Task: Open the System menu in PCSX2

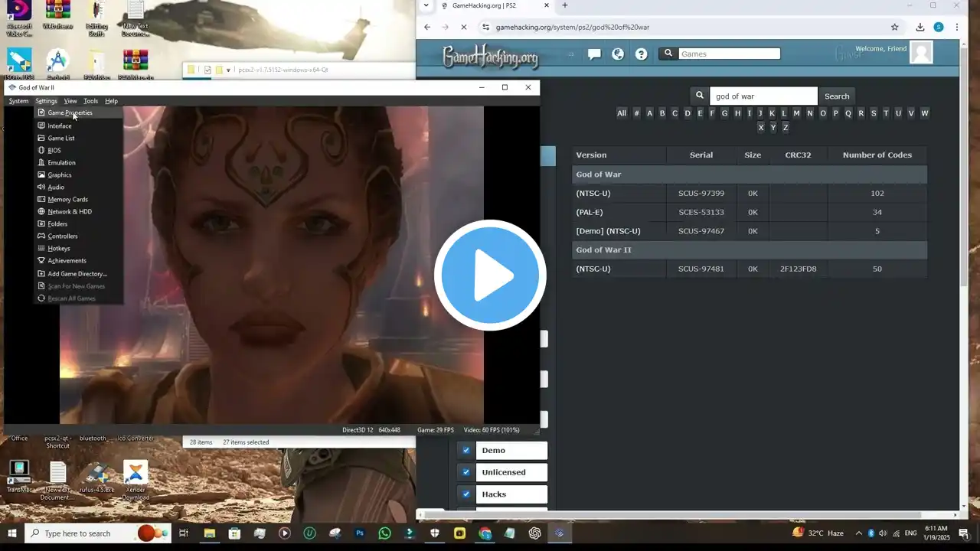Action: coord(18,101)
